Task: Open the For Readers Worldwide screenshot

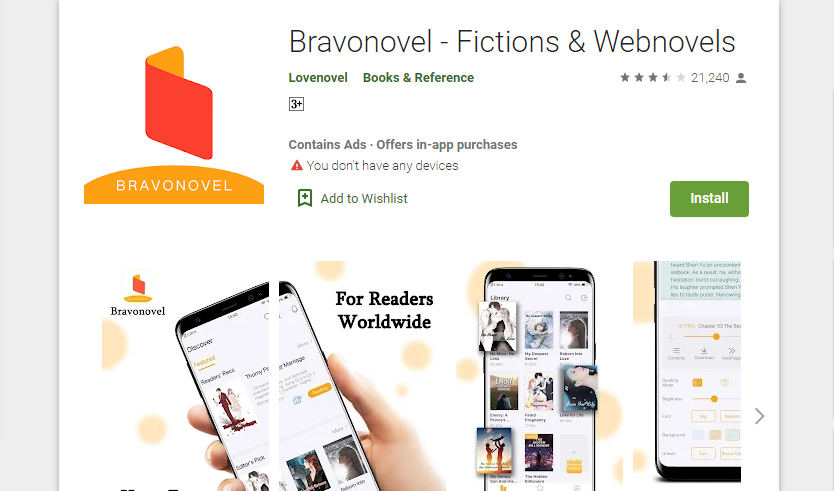Action: 362,376
